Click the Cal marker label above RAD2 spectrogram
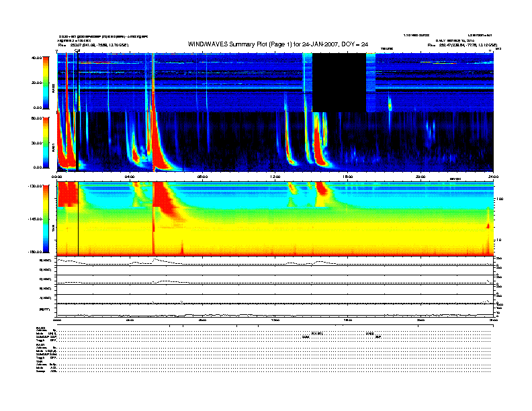This screenshot has height=411, width=532. (77, 50)
